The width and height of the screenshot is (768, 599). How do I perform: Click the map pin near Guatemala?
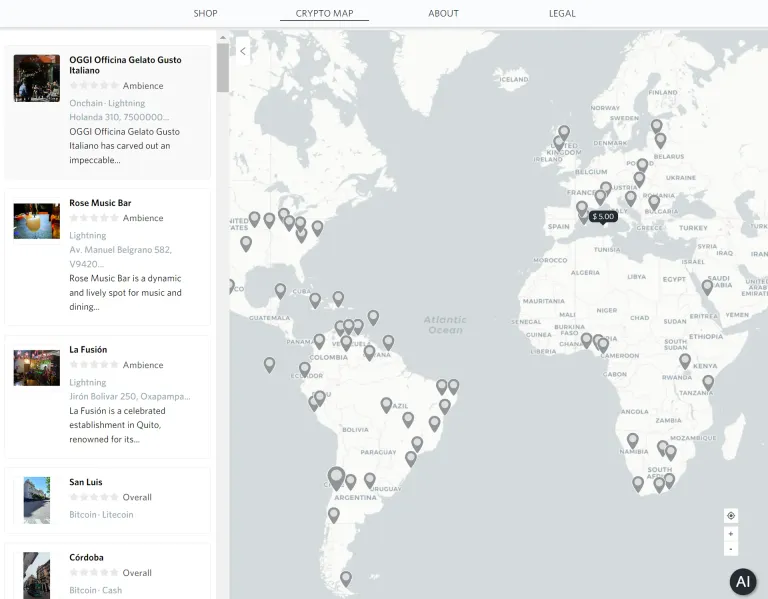pos(280,291)
